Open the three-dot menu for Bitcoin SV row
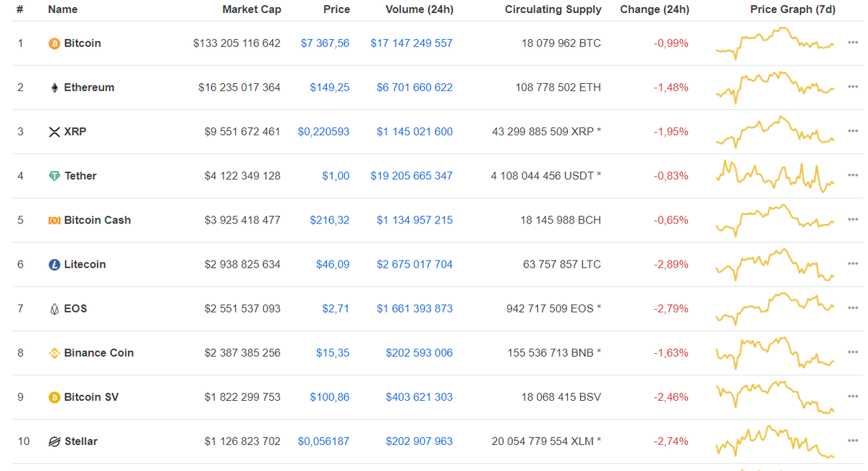The height and width of the screenshot is (471, 868). (x=853, y=397)
